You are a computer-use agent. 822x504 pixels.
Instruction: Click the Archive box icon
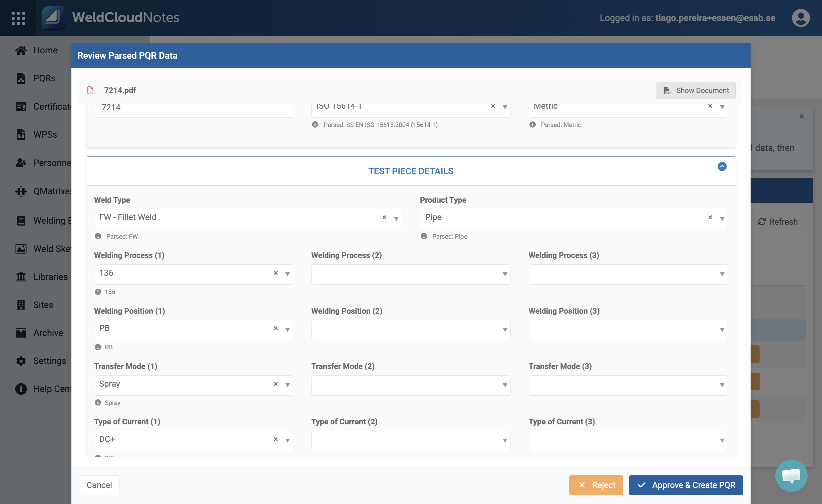point(21,333)
